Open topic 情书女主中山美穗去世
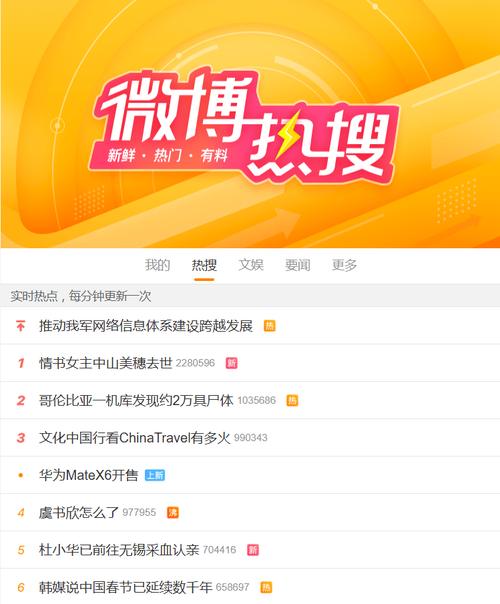Image resolution: width=500 pixels, height=604 pixels. [106, 363]
